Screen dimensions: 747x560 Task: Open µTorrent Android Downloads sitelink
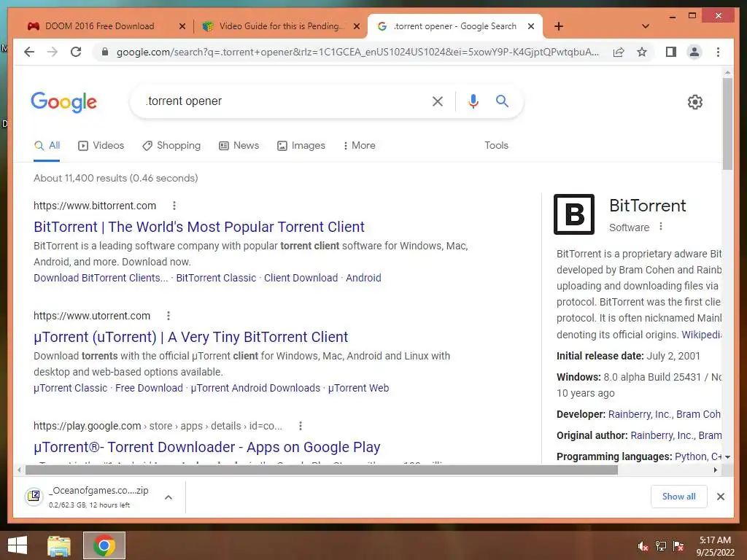255,388
